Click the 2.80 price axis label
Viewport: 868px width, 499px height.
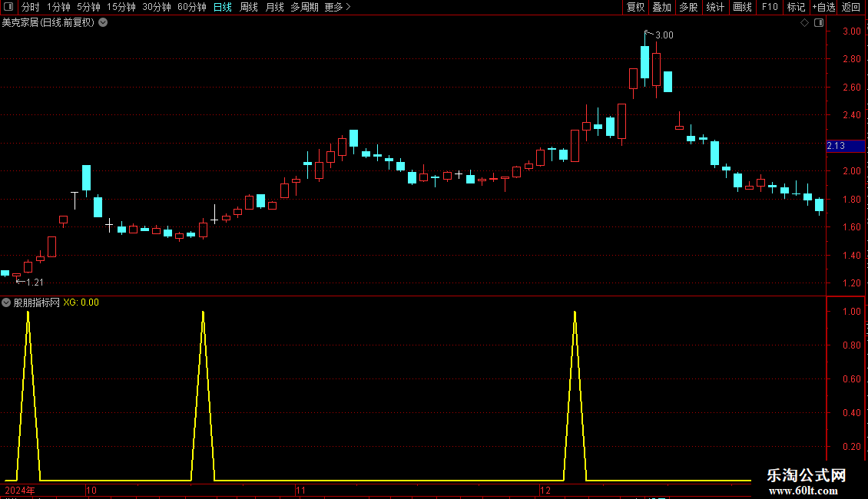click(x=852, y=59)
